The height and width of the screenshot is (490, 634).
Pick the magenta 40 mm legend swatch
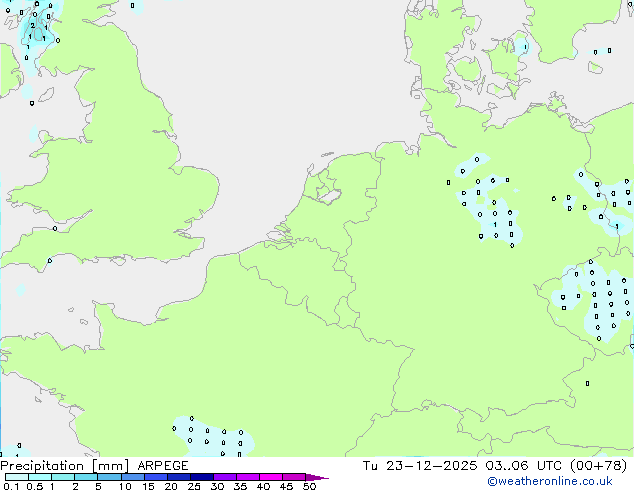click(x=272, y=478)
